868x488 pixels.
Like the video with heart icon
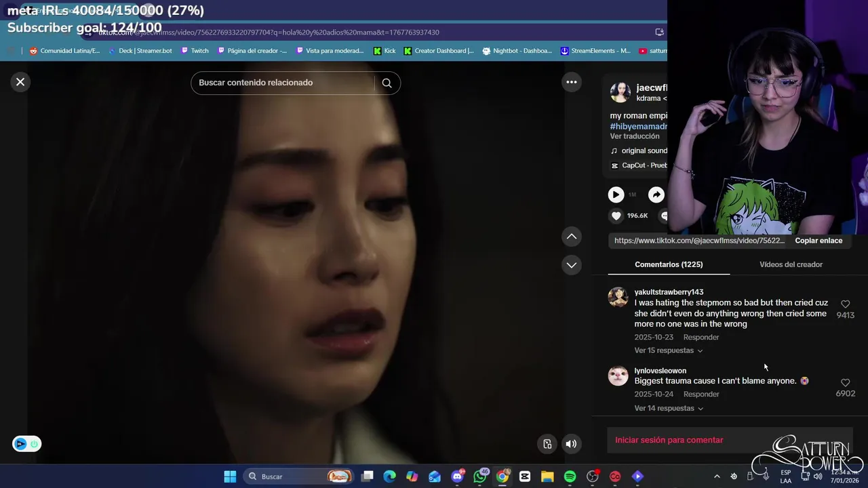[x=616, y=216]
